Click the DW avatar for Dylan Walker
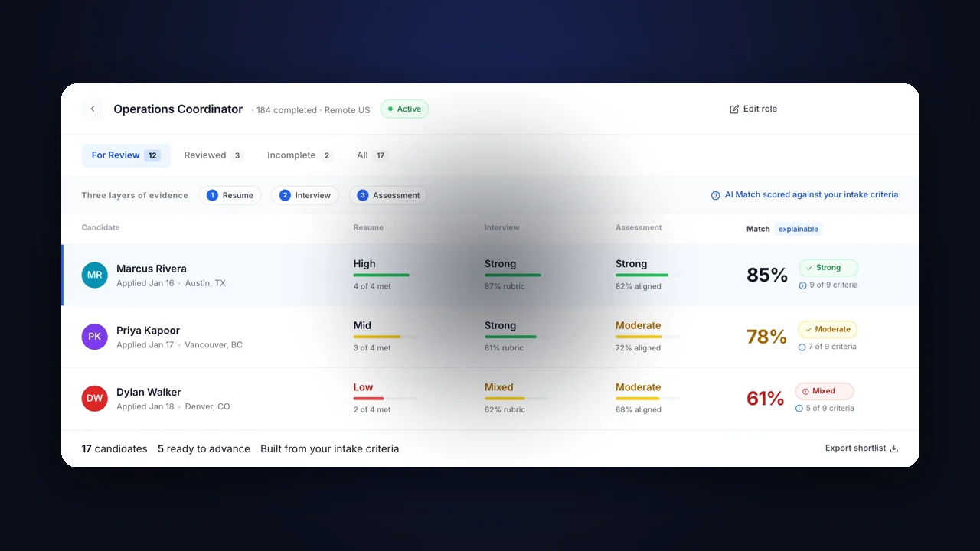 95,399
